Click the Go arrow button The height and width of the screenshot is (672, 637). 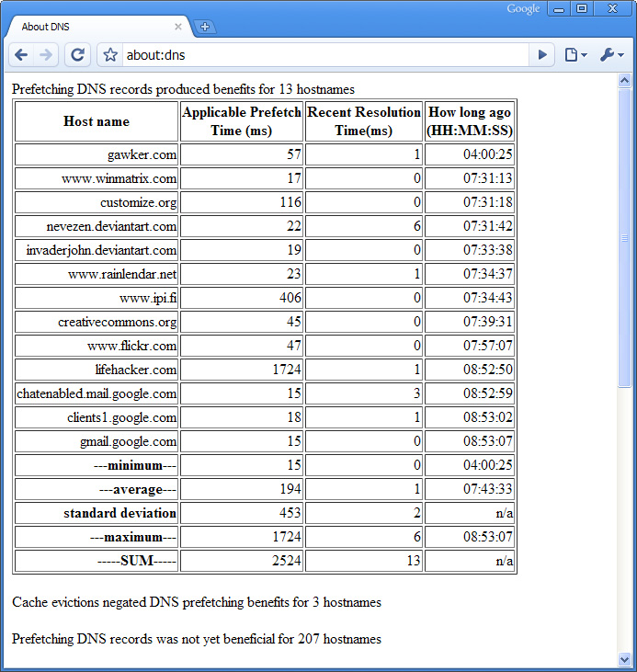pyautogui.click(x=541, y=55)
